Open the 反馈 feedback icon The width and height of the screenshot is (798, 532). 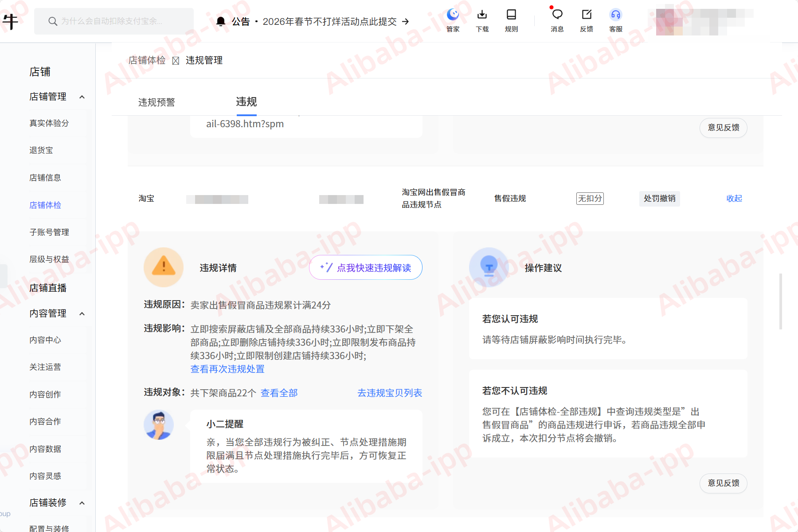pos(587,20)
